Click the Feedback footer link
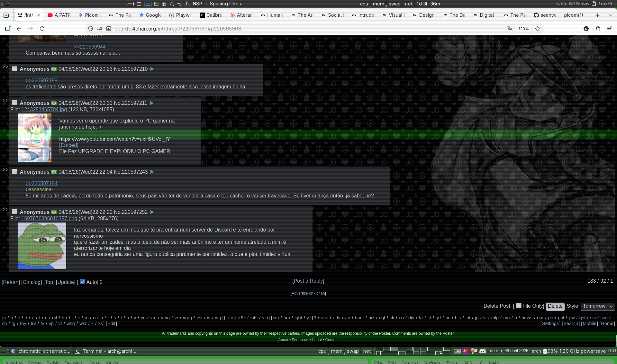The height and width of the screenshot is (364, 617). tap(300, 340)
